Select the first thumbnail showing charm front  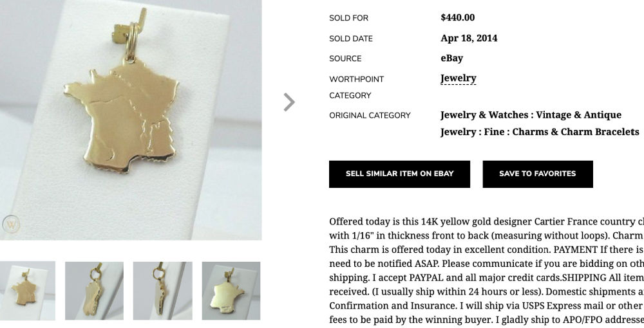click(x=28, y=291)
